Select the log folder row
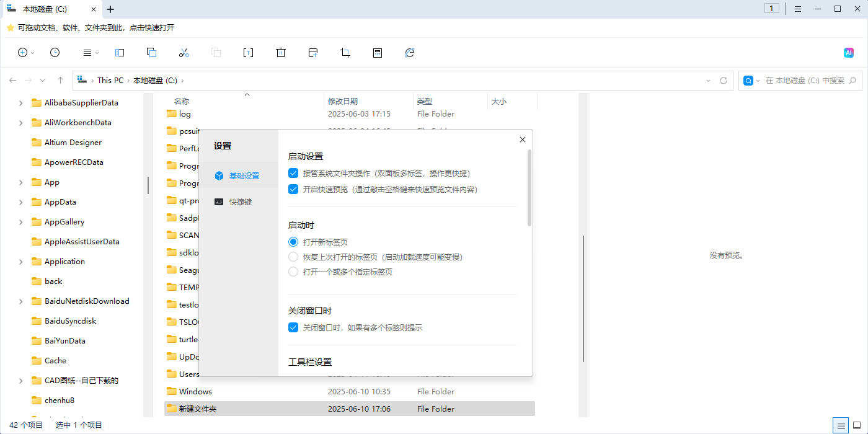Viewport: 868px width, 434px height. pyautogui.click(x=349, y=114)
